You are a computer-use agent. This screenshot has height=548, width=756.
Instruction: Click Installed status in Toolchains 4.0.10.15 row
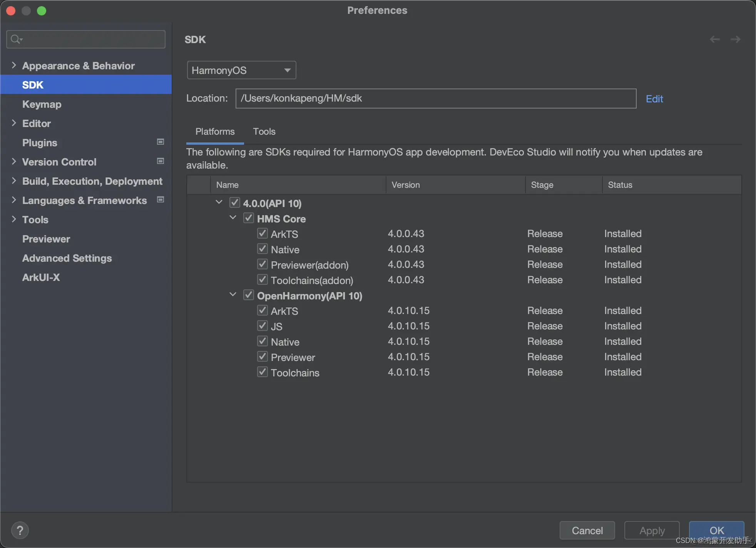623,372
